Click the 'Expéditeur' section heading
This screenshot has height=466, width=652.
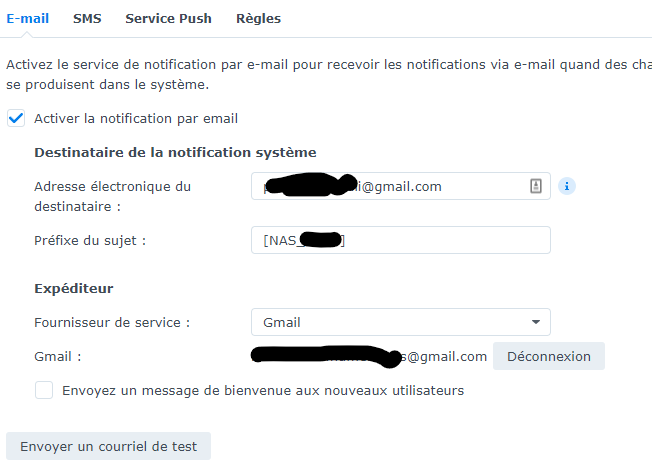[73, 288]
